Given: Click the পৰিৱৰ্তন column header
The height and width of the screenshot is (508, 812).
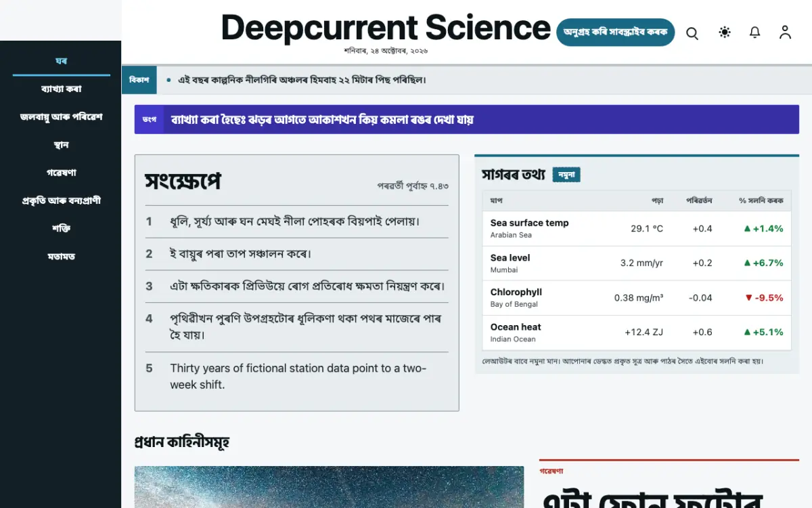Looking at the screenshot, I should point(699,200).
